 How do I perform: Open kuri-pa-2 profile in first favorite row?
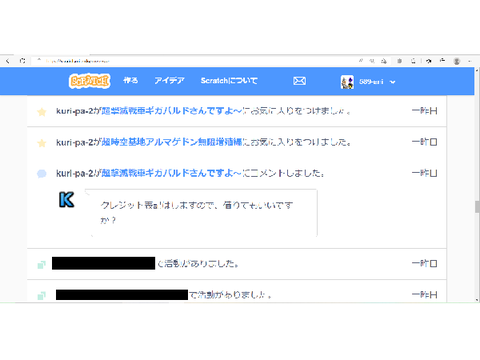tap(76, 111)
